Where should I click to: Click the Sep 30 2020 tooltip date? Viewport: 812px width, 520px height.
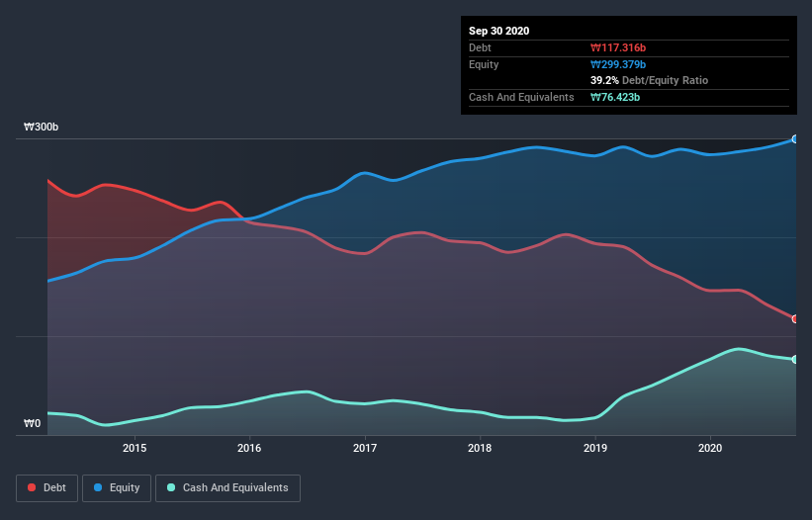pos(498,31)
